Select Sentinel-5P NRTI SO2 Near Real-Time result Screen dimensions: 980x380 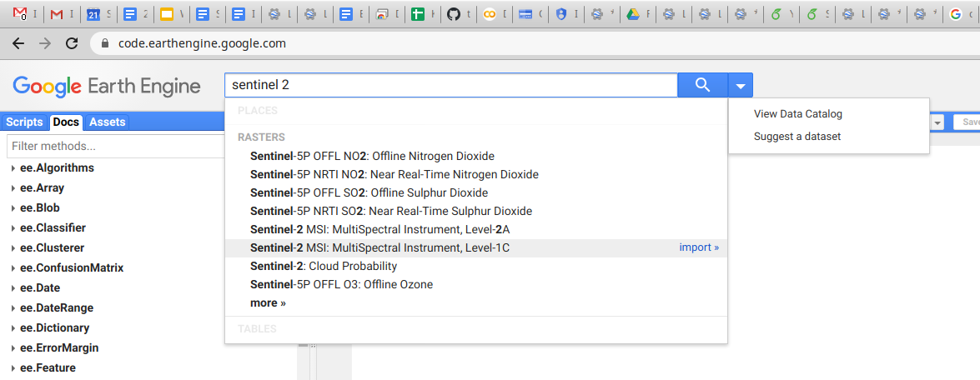[x=476, y=211]
